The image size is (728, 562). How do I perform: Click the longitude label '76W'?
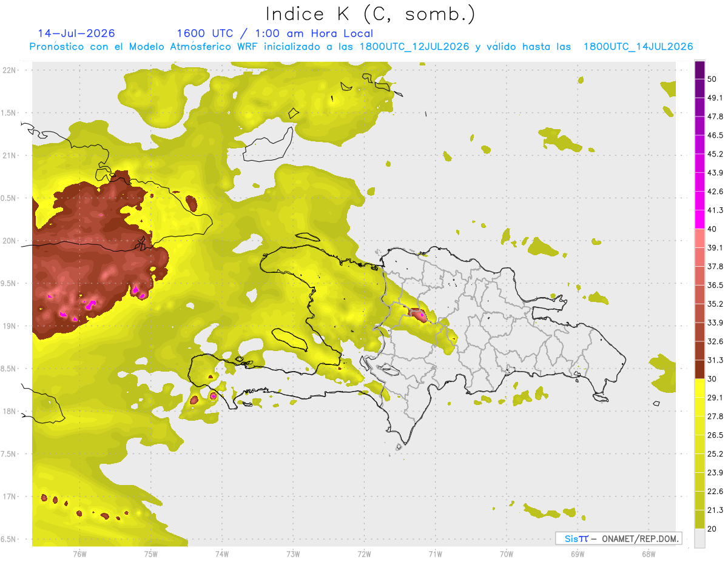point(79,554)
